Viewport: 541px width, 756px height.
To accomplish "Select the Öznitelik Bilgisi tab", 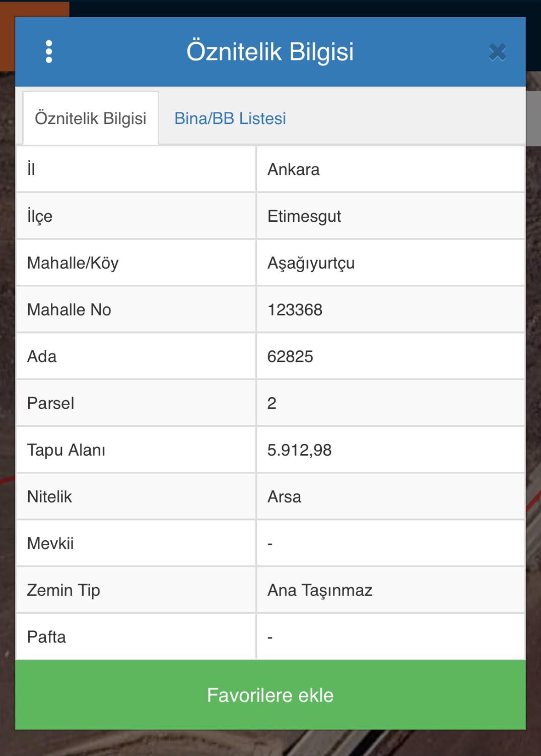I will 91,118.
